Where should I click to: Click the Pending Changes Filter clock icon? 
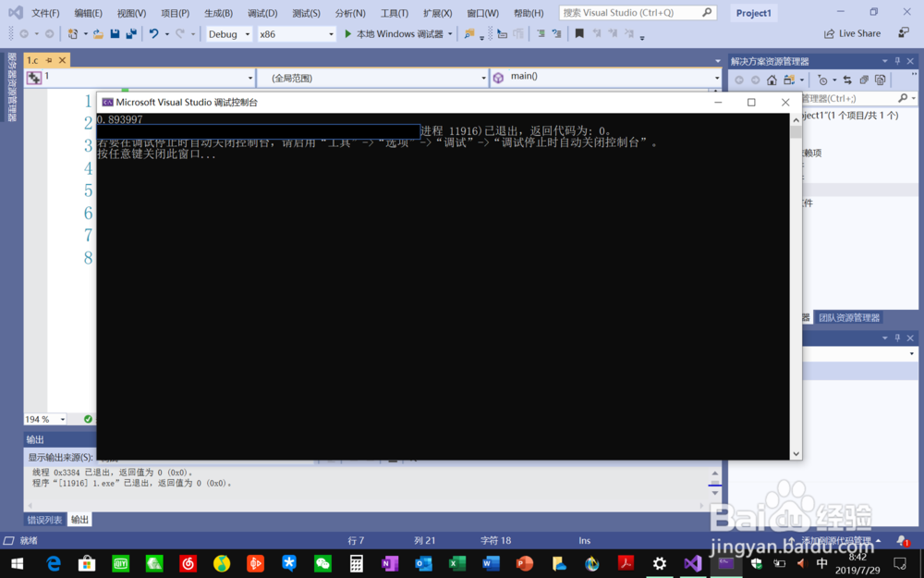click(823, 80)
